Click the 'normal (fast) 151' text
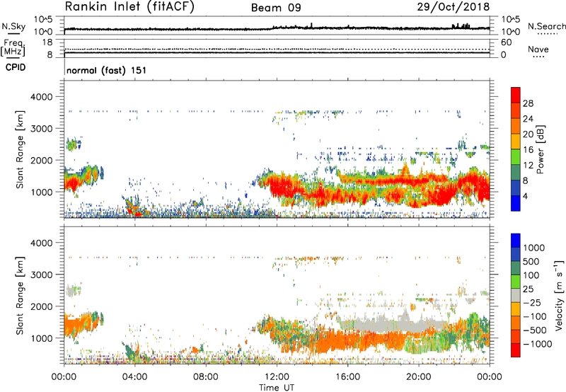The width and height of the screenshot is (566, 392). (107, 70)
